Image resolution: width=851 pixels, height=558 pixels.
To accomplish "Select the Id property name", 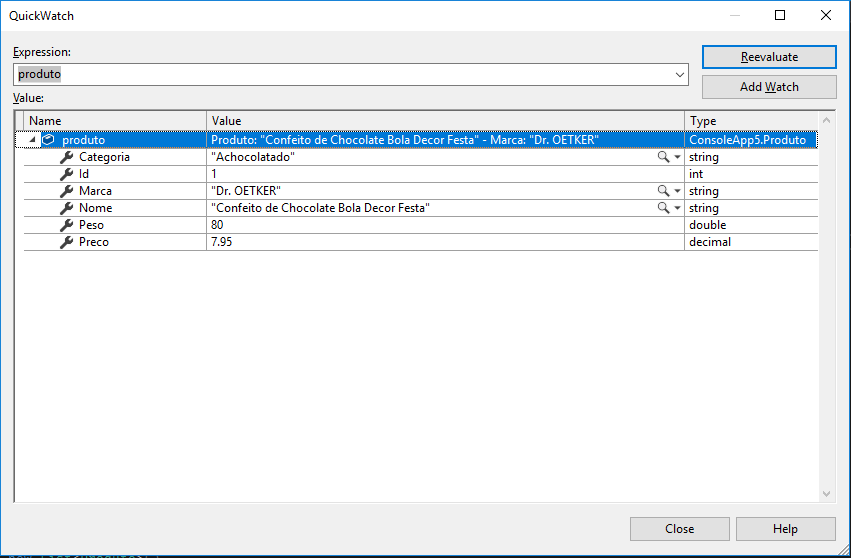I will [84, 174].
